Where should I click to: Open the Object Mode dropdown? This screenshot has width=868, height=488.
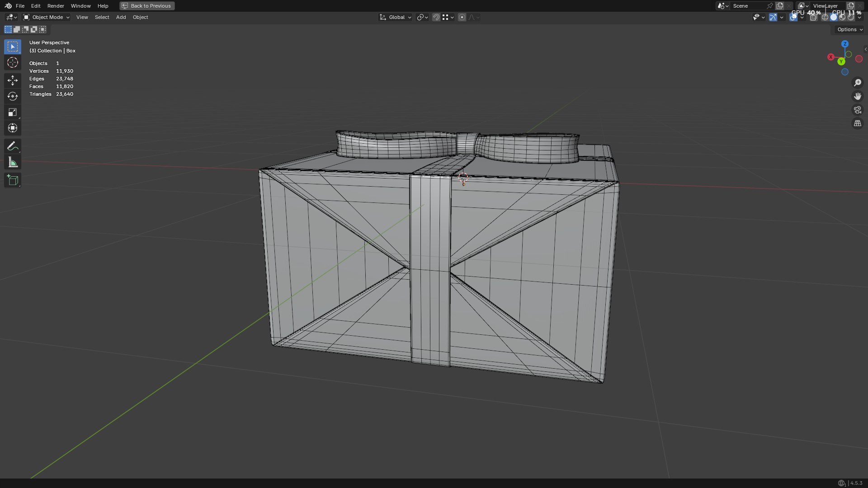(x=46, y=17)
